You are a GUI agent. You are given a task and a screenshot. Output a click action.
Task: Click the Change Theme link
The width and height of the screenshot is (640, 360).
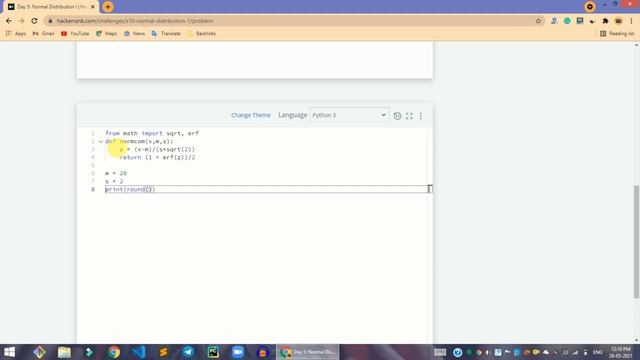(251, 115)
